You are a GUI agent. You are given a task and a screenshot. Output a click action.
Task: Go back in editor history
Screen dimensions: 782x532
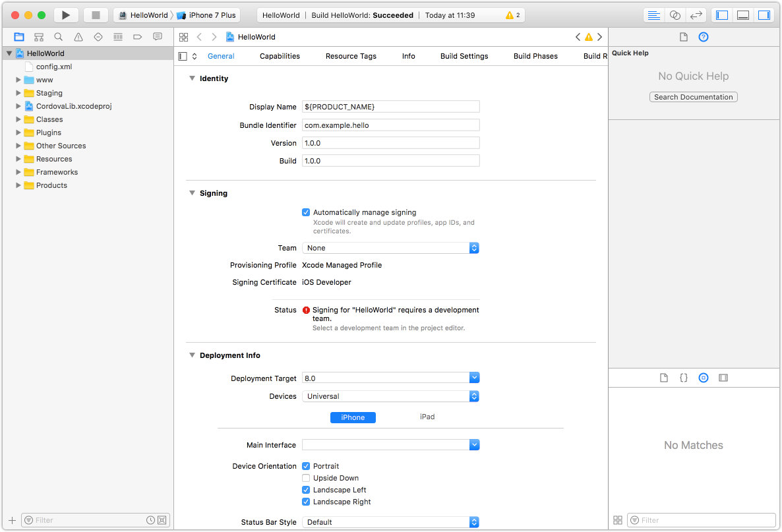pos(199,37)
